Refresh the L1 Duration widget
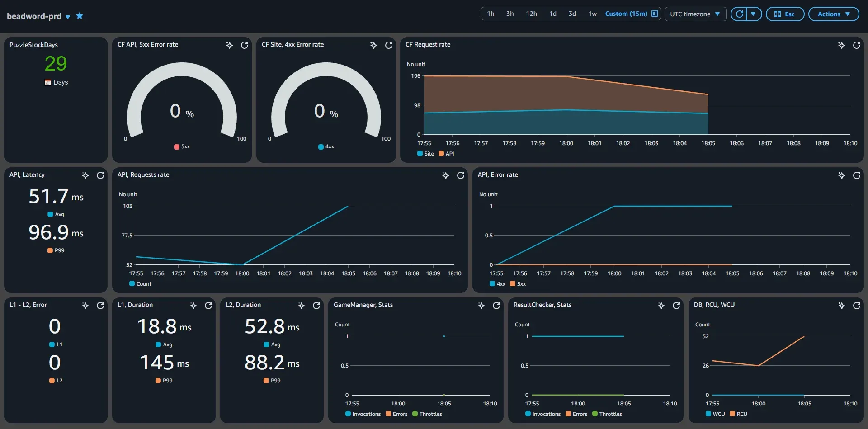868x429 pixels. 208,306
